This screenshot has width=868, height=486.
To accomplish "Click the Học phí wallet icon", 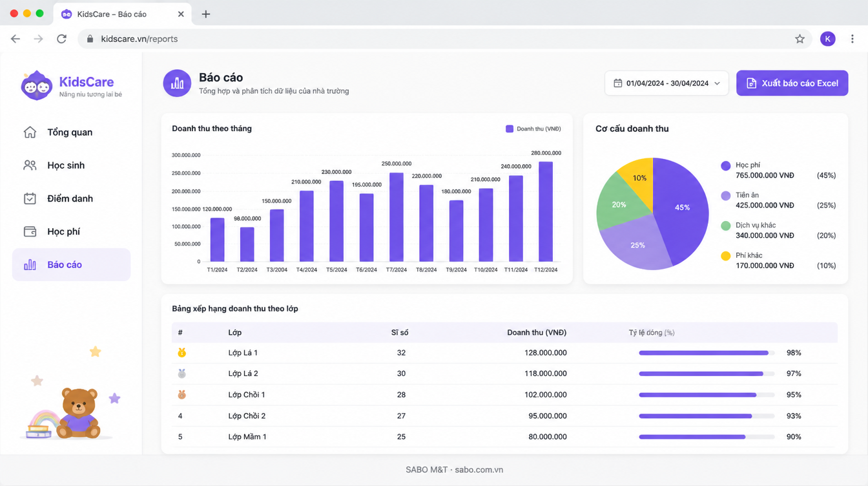I will coord(30,231).
